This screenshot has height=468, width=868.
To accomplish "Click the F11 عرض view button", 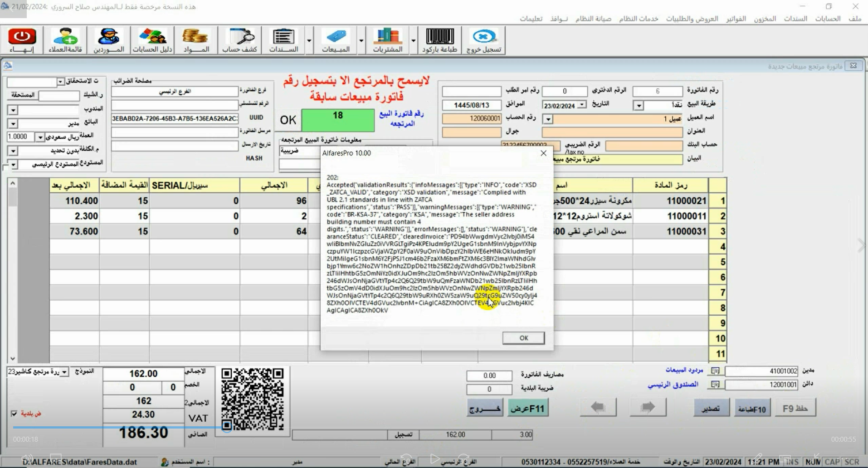I will point(527,408).
